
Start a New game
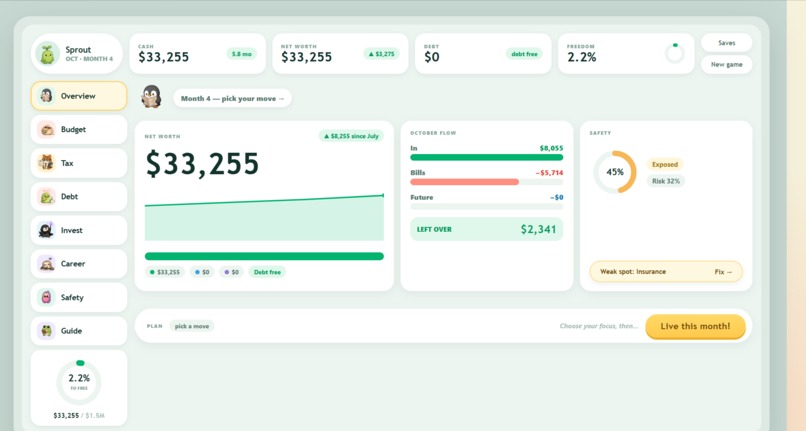coord(726,65)
